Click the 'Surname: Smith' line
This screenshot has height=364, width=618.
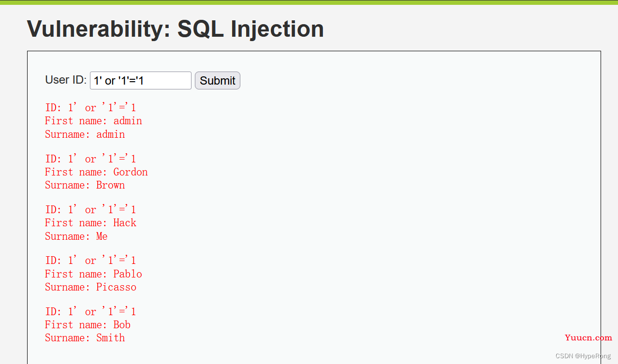tap(85, 338)
